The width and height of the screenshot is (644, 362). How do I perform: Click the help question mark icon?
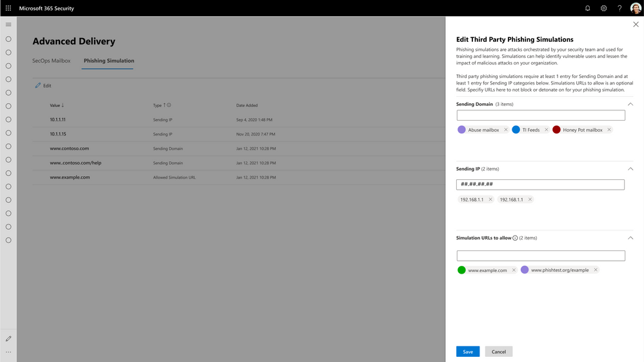point(619,8)
